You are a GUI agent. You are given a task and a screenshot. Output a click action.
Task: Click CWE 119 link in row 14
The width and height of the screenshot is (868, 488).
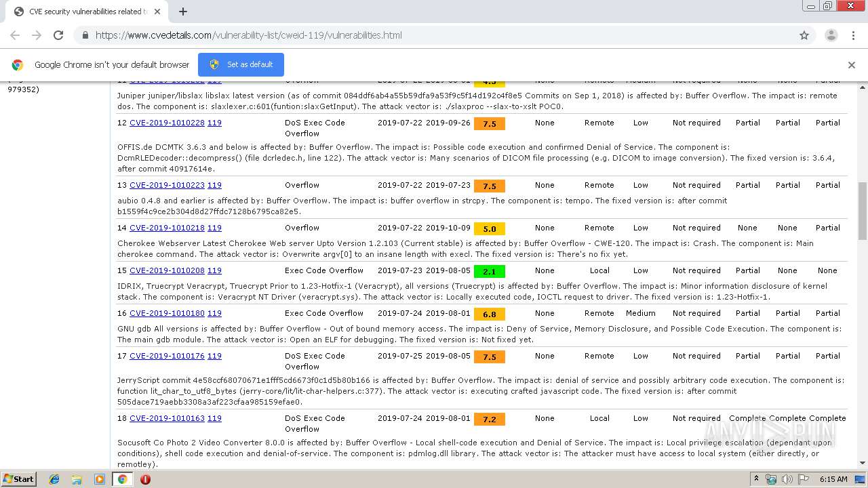214,228
